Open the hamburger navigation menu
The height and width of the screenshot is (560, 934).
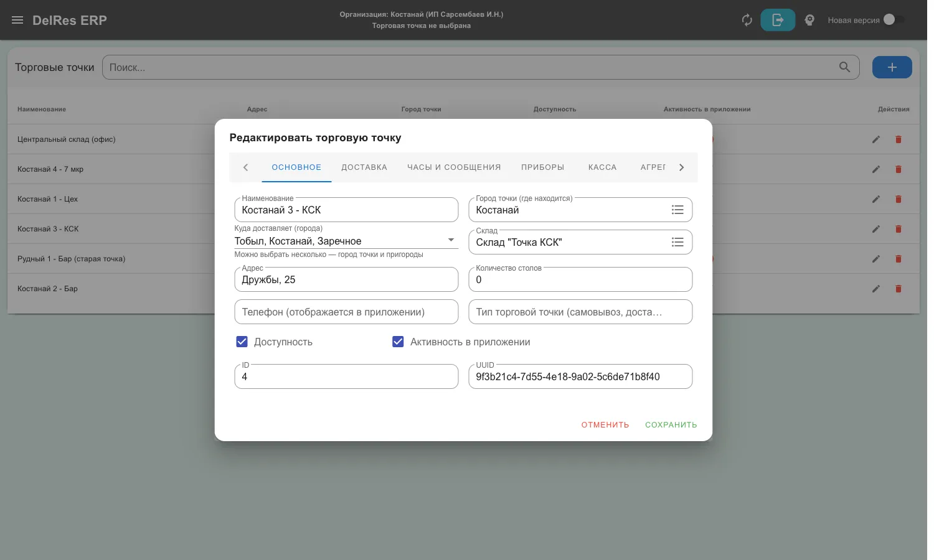click(x=17, y=20)
